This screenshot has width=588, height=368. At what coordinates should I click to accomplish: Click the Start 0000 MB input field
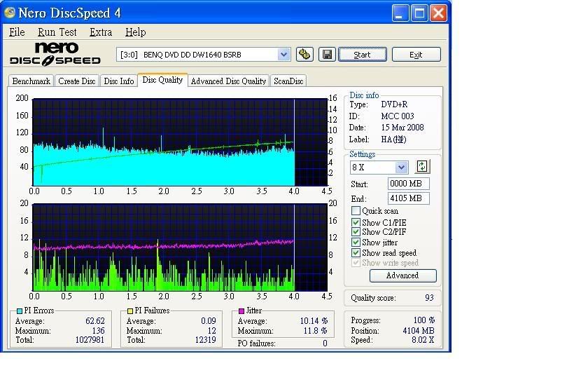[408, 184]
